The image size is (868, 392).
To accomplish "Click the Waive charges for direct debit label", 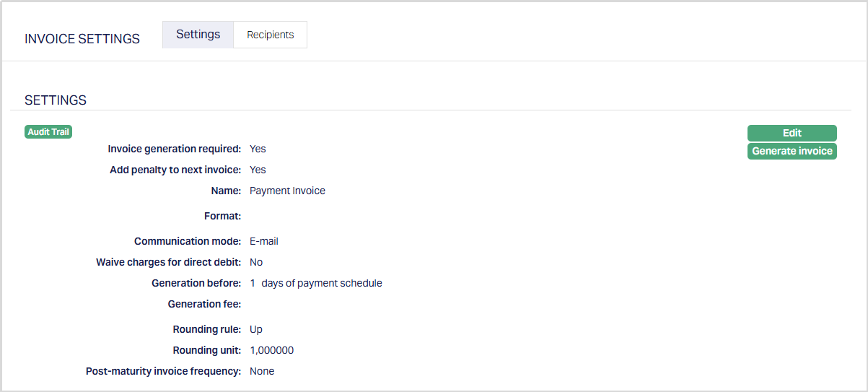I will (168, 262).
